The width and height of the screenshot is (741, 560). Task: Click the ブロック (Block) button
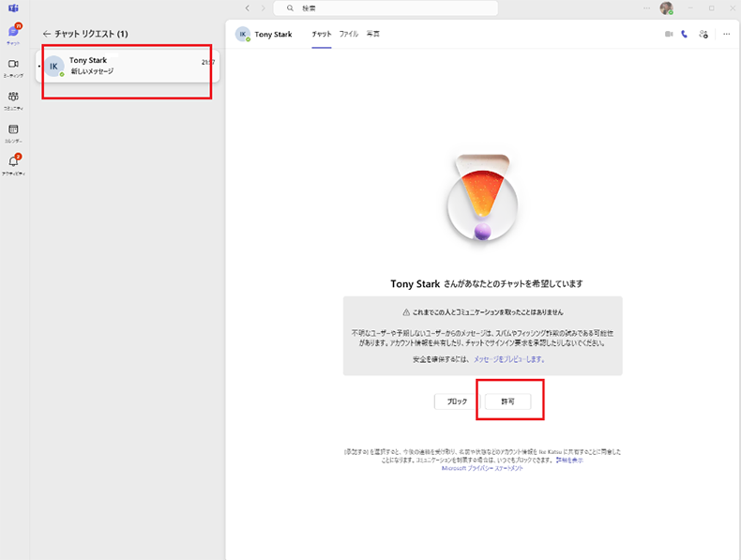tap(457, 401)
